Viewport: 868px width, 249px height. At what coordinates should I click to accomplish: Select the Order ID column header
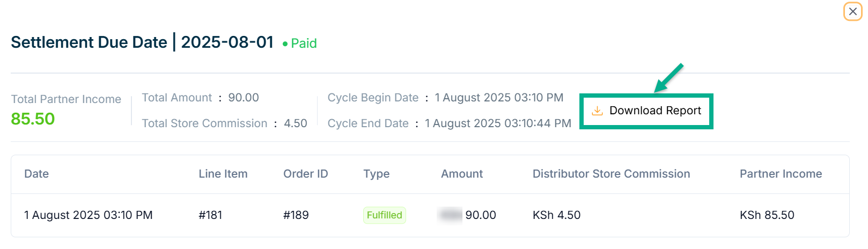(x=305, y=174)
